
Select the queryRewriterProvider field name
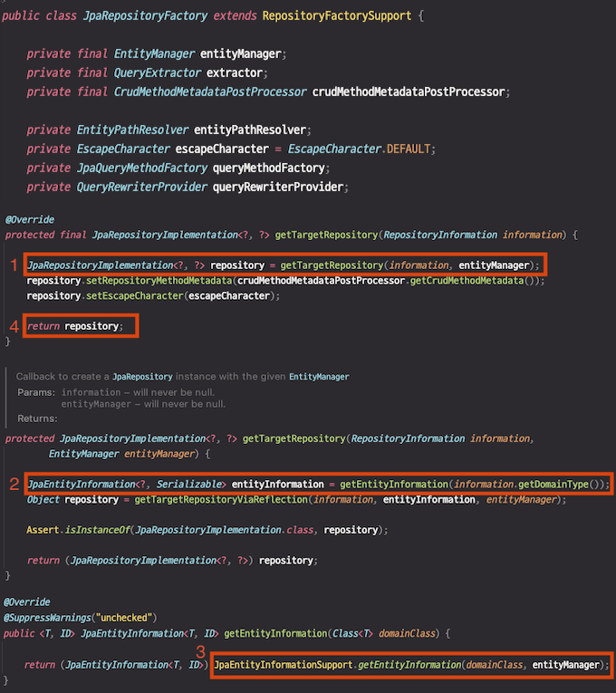coord(278,187)
